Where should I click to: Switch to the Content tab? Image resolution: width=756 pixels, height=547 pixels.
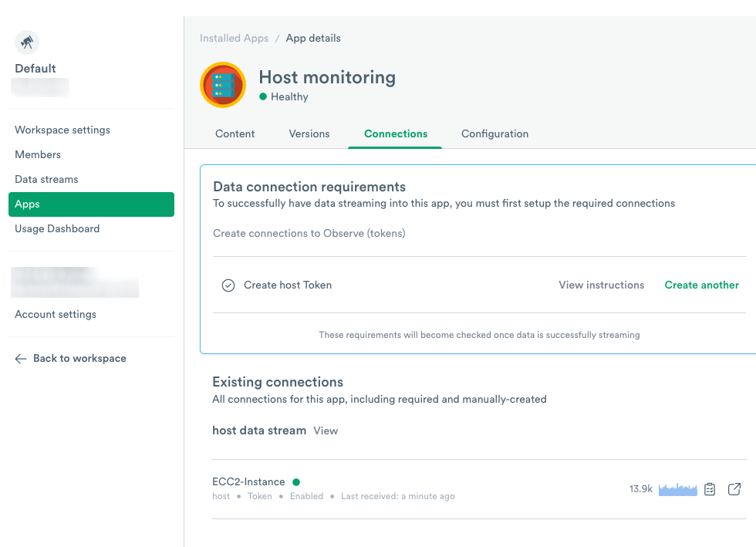[235, 133]
